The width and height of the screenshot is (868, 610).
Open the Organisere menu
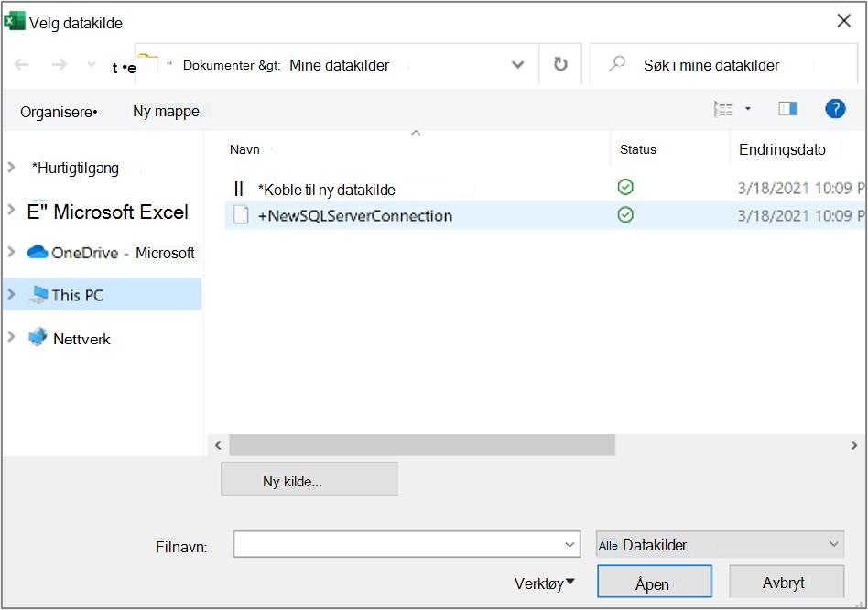click(x=59, y=112)
